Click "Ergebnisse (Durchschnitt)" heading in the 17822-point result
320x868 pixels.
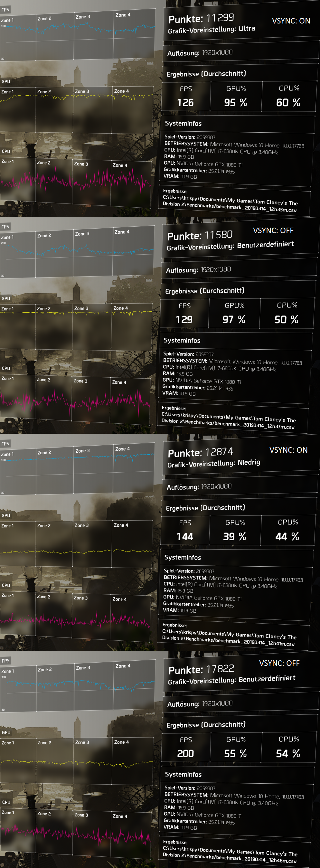pos(206,725)
